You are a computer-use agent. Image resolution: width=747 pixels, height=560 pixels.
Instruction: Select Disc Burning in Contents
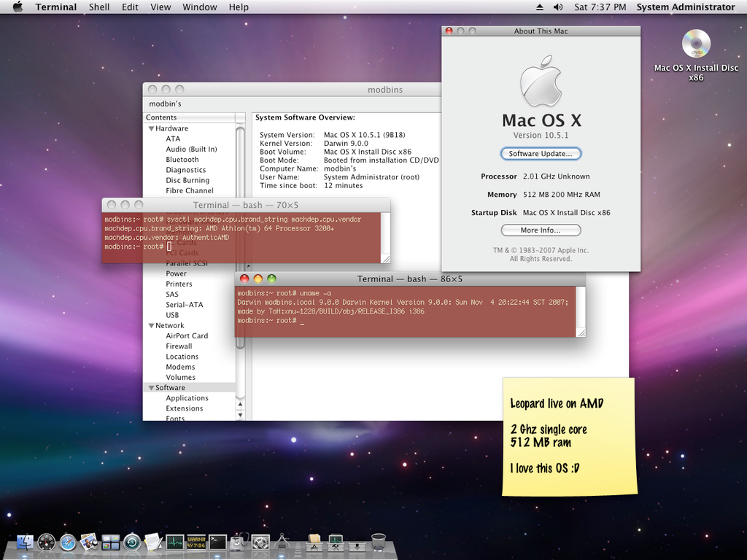pyautogui.click(x=187, y=181)
